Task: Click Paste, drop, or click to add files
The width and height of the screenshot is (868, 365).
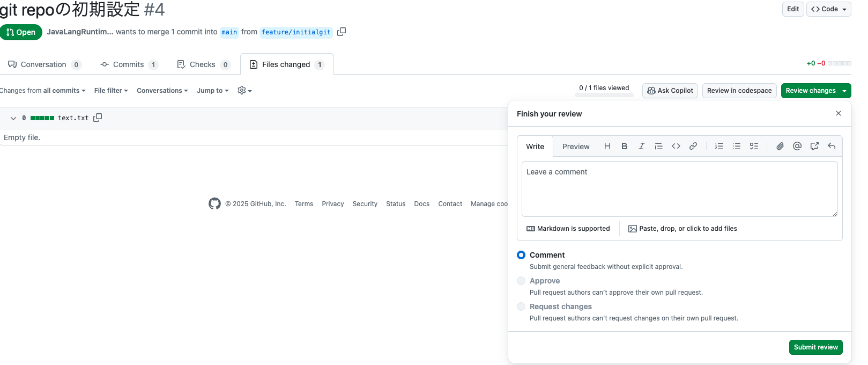Action: pyautogui.click(x=682, y=229)
